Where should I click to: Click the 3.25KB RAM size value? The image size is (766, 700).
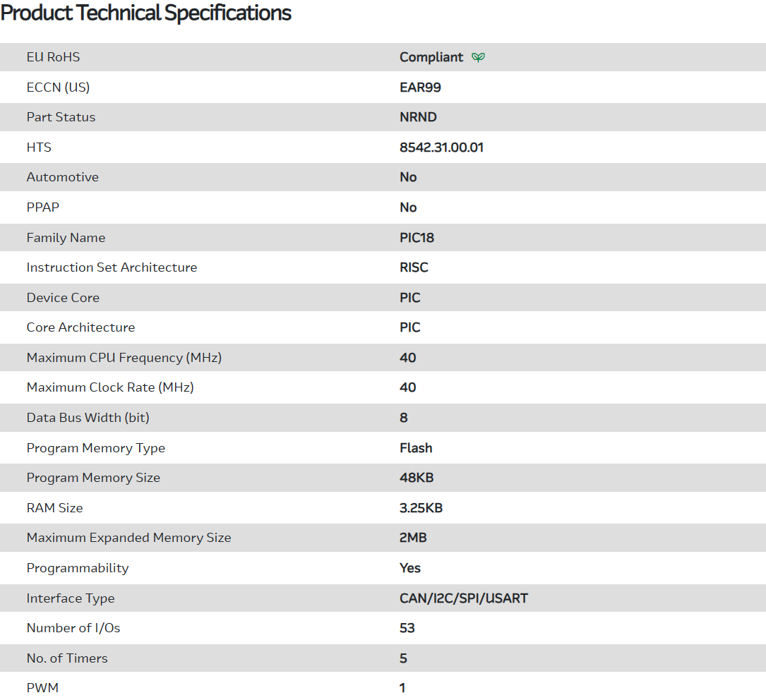click(421, 508)
